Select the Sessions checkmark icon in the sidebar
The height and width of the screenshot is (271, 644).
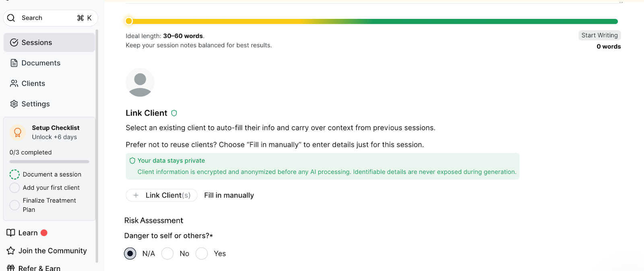click(14, 42)
